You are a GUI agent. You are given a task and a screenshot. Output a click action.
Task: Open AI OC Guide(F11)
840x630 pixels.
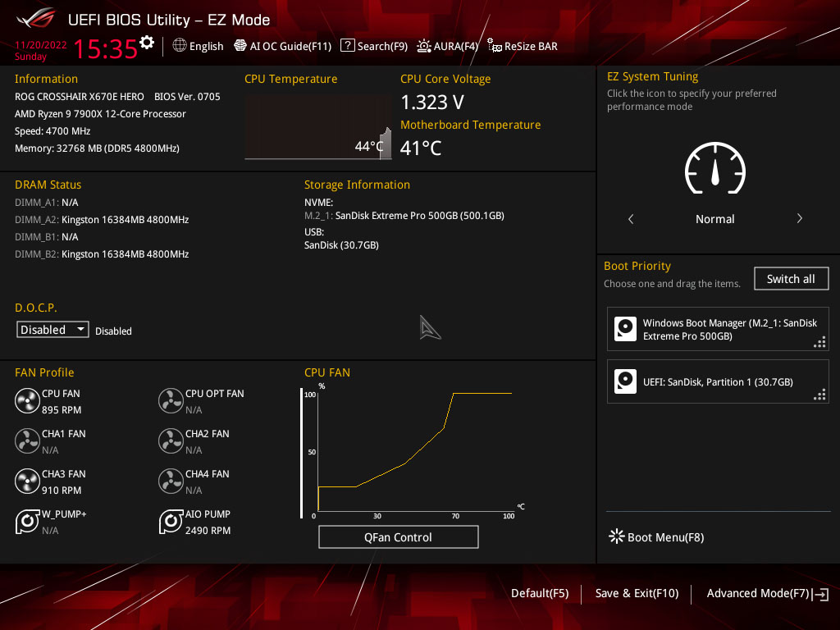pos(283,46)
